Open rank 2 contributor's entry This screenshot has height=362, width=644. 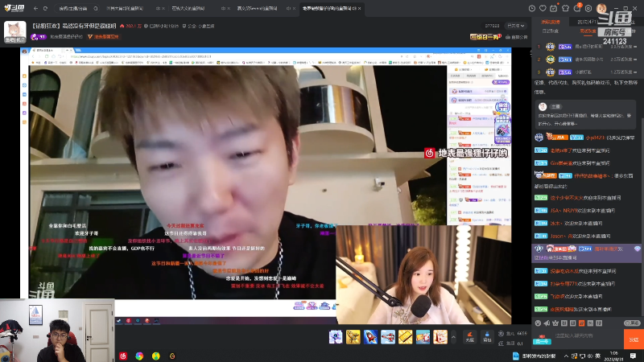(587, 60)
